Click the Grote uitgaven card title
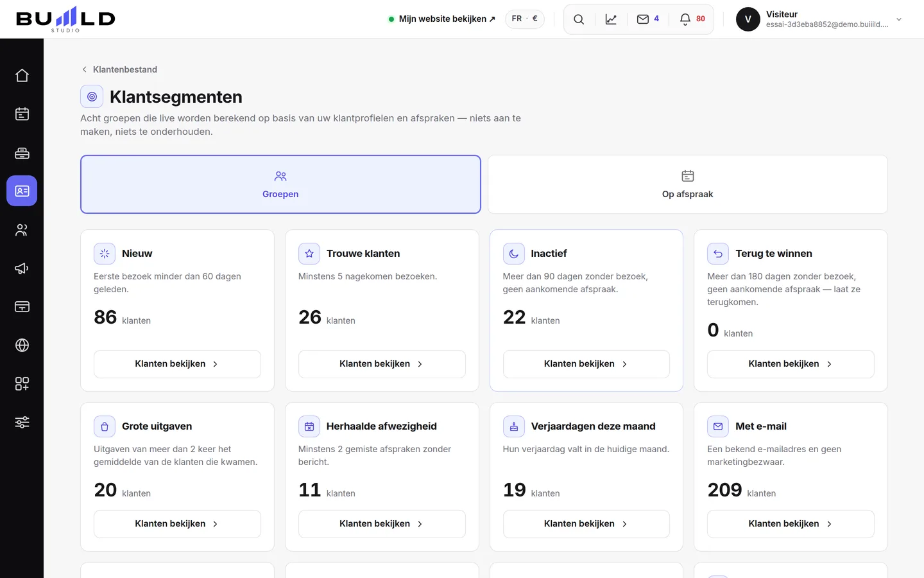 click(x=157, y=426)
